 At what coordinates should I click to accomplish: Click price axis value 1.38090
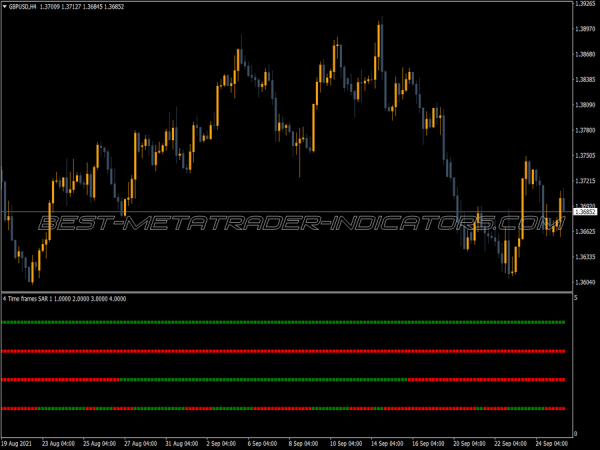[x=585, y=105]
